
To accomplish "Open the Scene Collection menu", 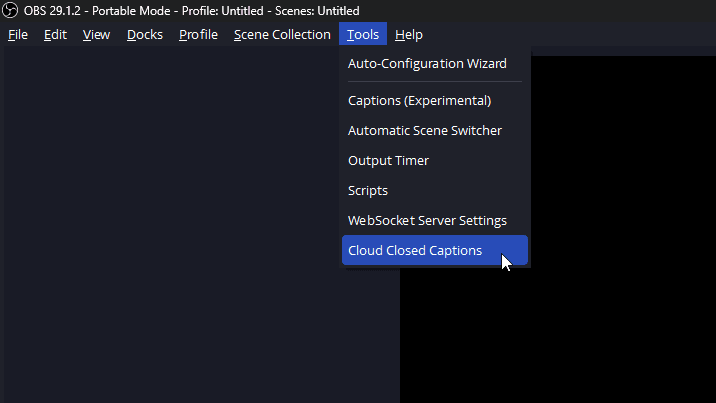I will [282, 35].
